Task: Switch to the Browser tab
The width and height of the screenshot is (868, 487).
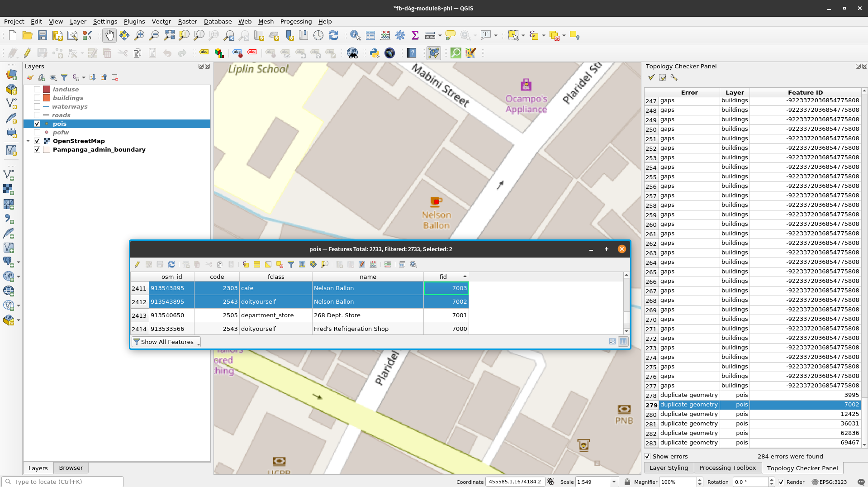Action: point(71,468)
